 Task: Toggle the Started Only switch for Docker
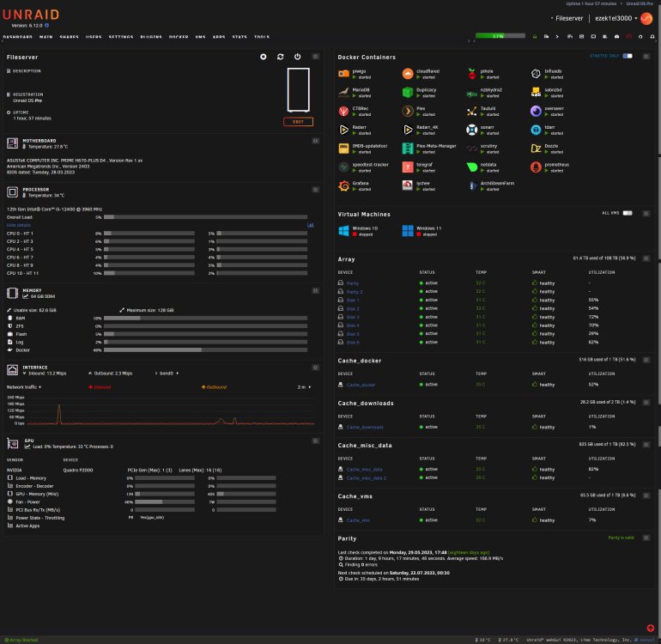click(x=628, y=56)
